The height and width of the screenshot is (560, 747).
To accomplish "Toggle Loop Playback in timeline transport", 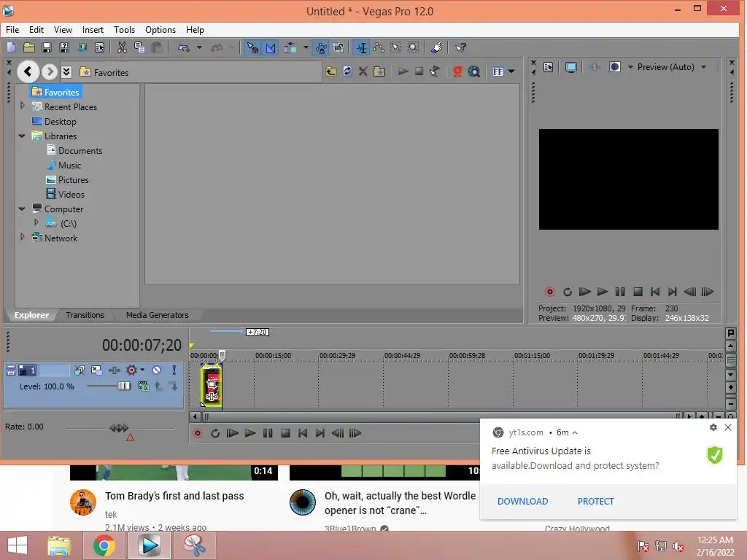I will (215, 433).
